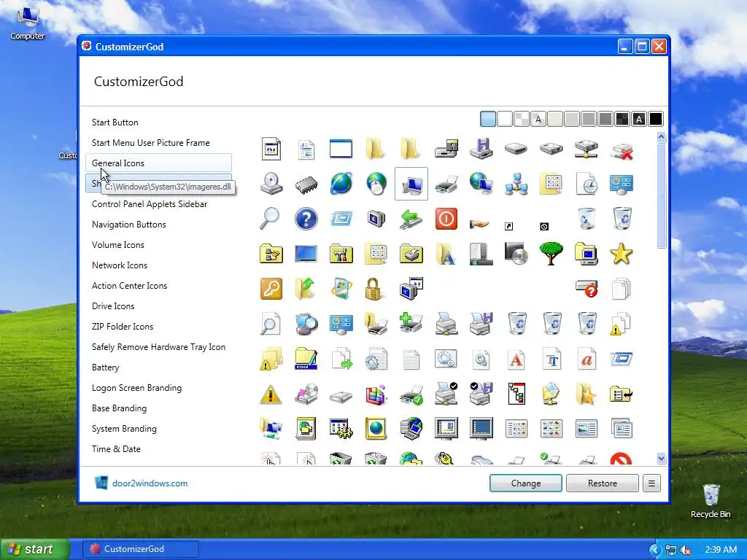Select the General Icons category
This screenshot has width=747, height=560.
click(x=158, y=163)
